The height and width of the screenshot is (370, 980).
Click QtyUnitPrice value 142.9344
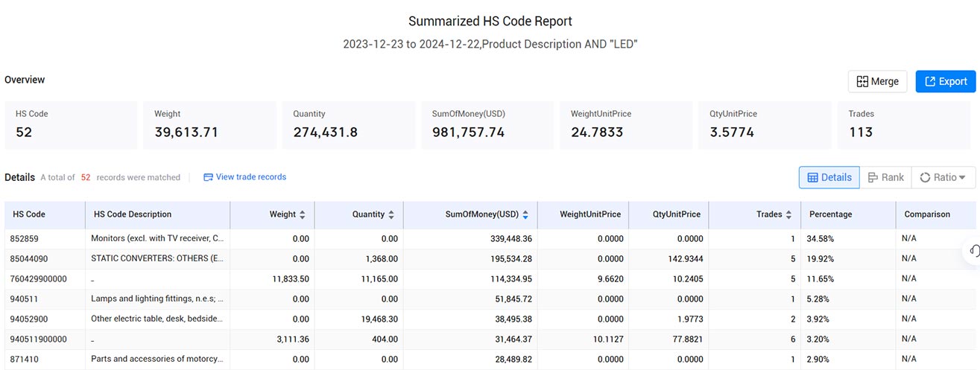pyautogui.click(x=686, y=259)
